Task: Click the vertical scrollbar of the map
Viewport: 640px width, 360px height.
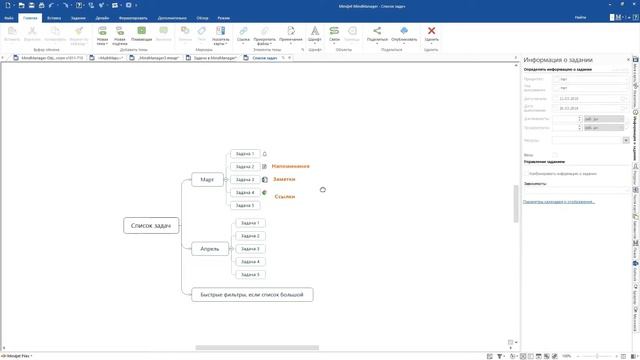Action: tap(516, 204)
